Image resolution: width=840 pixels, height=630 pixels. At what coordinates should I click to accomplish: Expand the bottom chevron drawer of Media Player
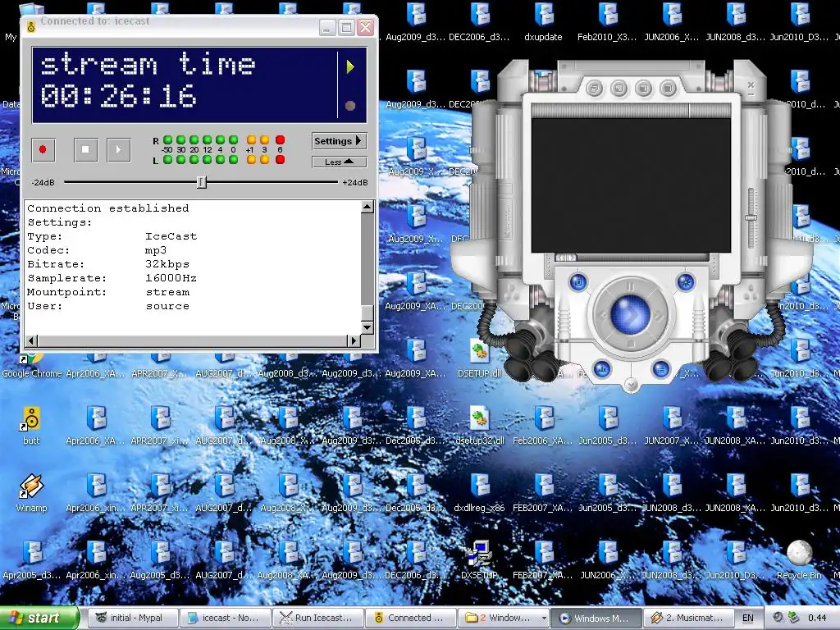pyautogui.click(x=631, y=384)
